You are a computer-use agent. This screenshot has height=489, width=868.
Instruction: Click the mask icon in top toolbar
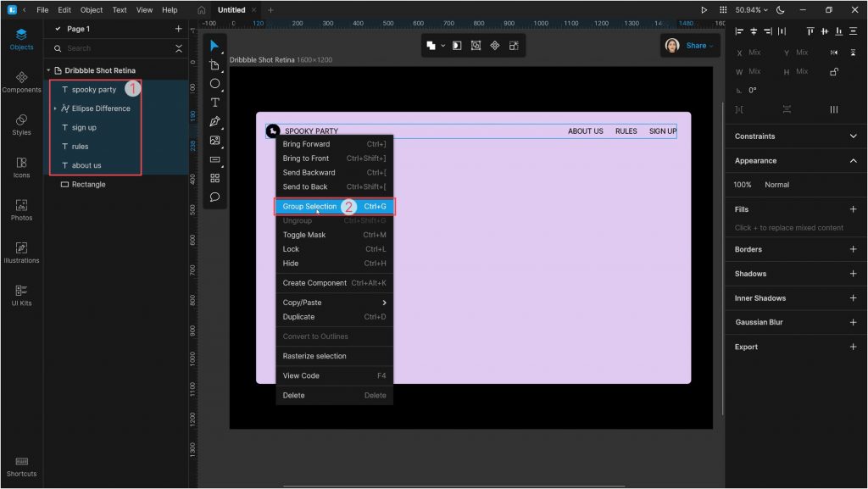point(457,46)
